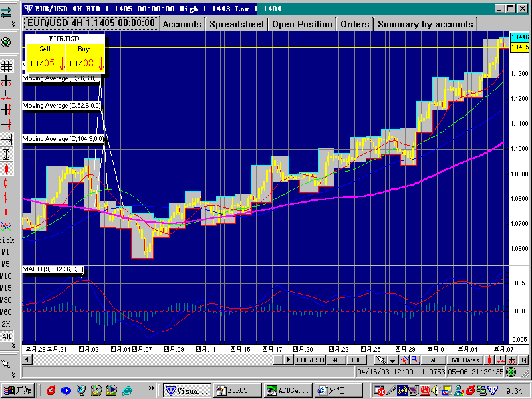532x399 pixels.
Task: Click the swap arrows icon at top left
Action: coord(6,12)
